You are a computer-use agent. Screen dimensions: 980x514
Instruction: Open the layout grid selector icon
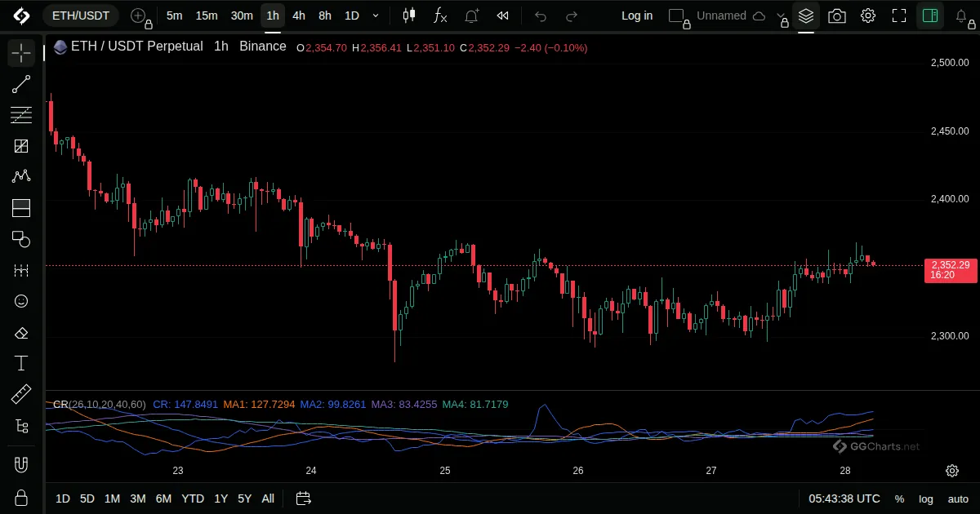[x=677, y=16]
